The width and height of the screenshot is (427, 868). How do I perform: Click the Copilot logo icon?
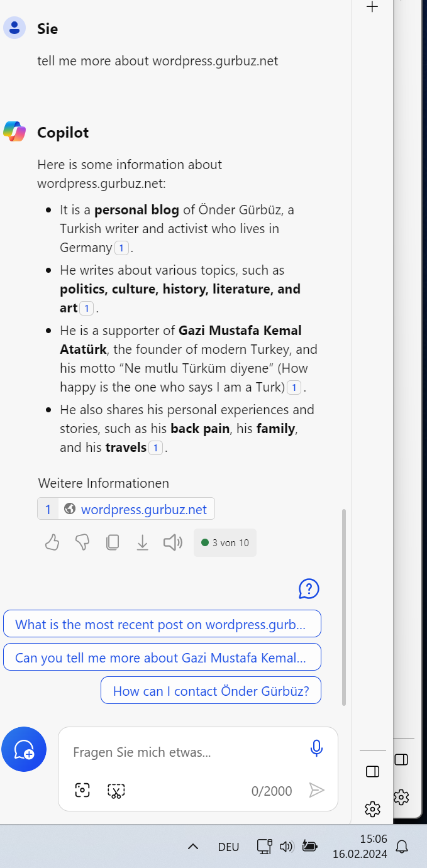coord(14,131)
